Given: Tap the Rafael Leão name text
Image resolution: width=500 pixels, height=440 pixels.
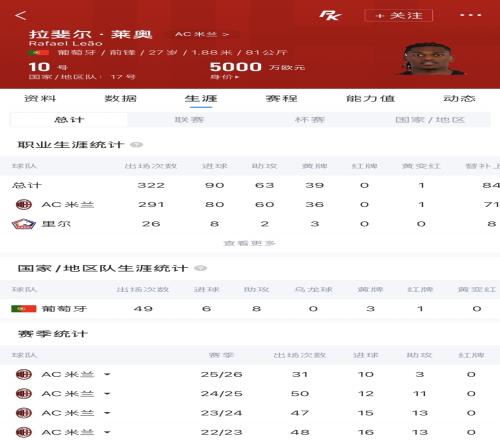Looking at the screenshot, I should click(x=66, y=43).
